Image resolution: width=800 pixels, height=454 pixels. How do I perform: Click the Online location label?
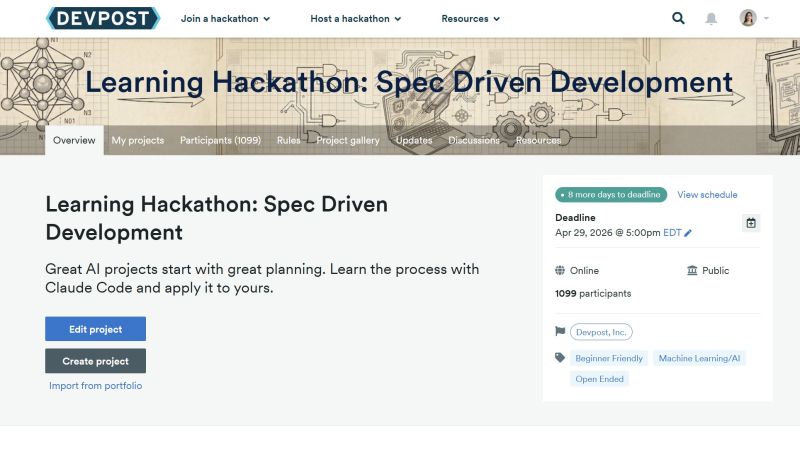point(584,271)
